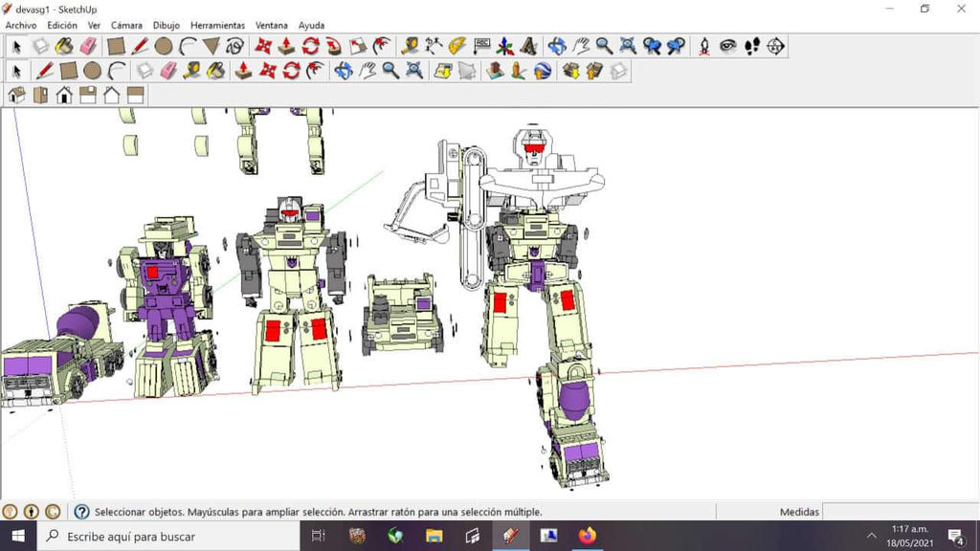Click the Medidas measurements input box

coord(900,512)
